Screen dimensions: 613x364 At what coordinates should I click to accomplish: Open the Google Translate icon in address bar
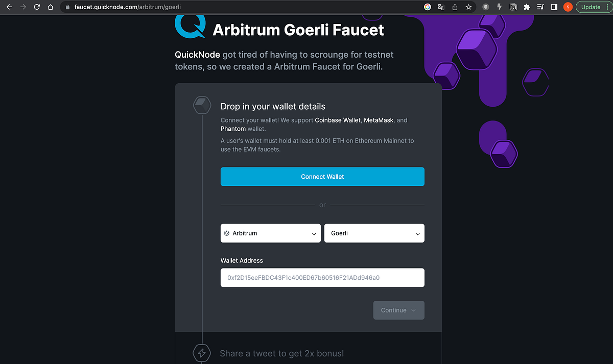[441, 7]
